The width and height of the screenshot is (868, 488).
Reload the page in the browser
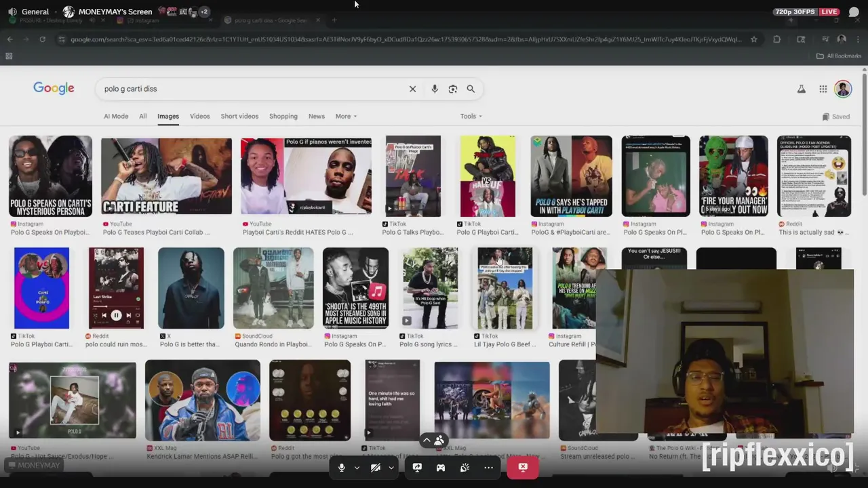pyautogui.click(x=42, y=39)
